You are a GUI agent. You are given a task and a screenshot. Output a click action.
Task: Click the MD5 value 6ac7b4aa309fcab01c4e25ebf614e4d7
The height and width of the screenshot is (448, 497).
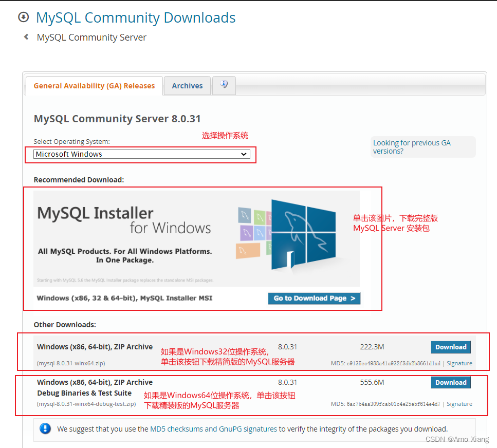(393, 404)
